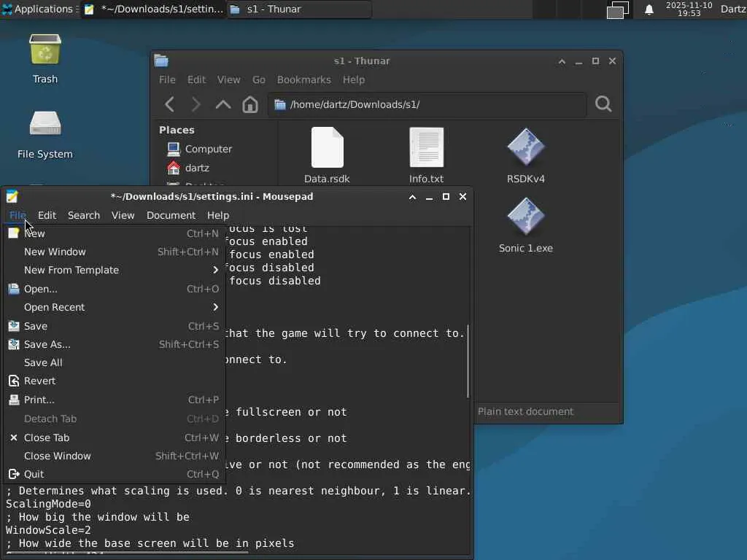Click Mousepad vertical scrollbar
The width and height of the screenshot is (747, 560).
pos(468,362)
